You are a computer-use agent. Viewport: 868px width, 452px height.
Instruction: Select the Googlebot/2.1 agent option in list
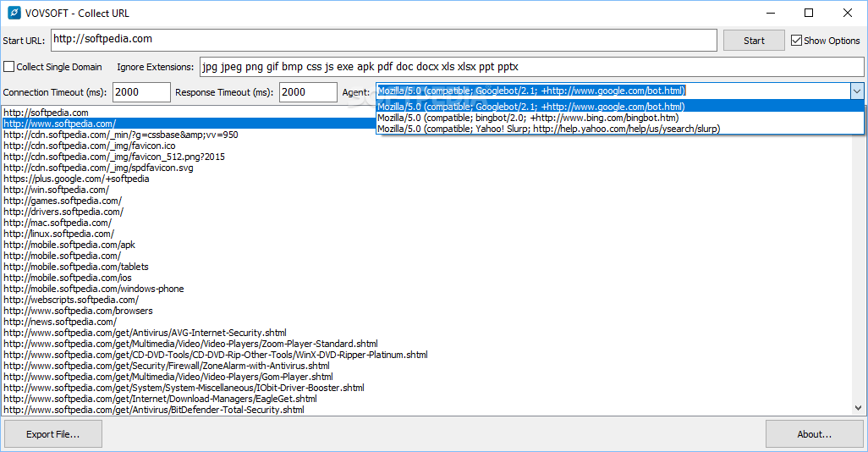pos(619,107)
